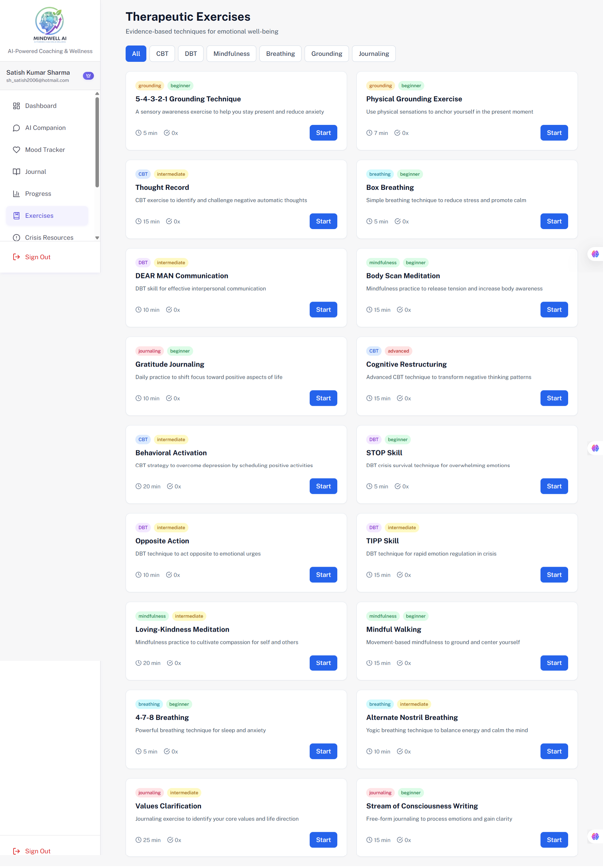View Progress via the bar chart icon
Image resolution: width=603 pixels, height=868 pixels.
(x=17, y=193)
